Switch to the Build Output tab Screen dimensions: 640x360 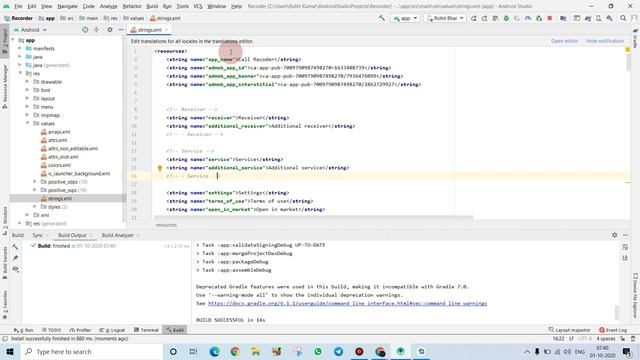point(72,235)
